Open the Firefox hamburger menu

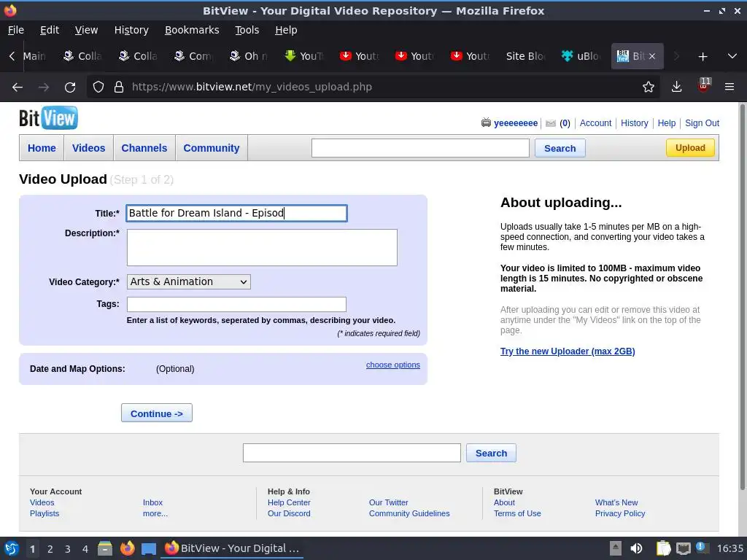729,87
